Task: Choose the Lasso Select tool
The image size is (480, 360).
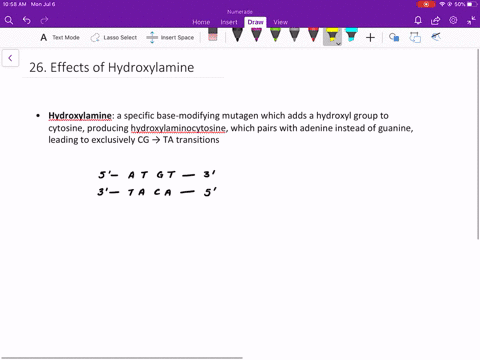Action: [114, 37]
